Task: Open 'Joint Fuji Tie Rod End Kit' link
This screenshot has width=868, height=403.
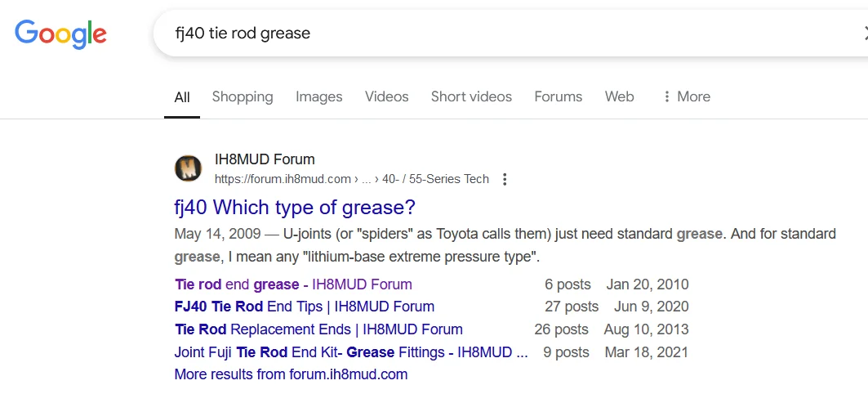Action: click(351, 352)
